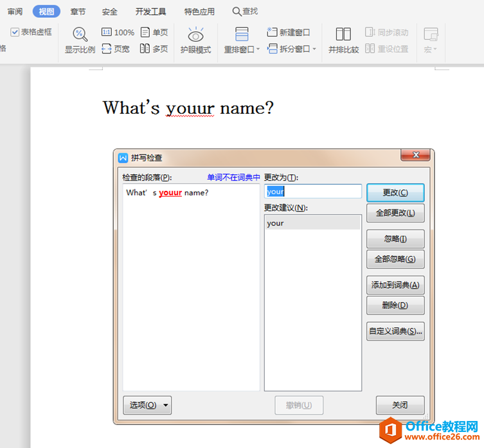Click the 关闭 button

coord(400,405)
